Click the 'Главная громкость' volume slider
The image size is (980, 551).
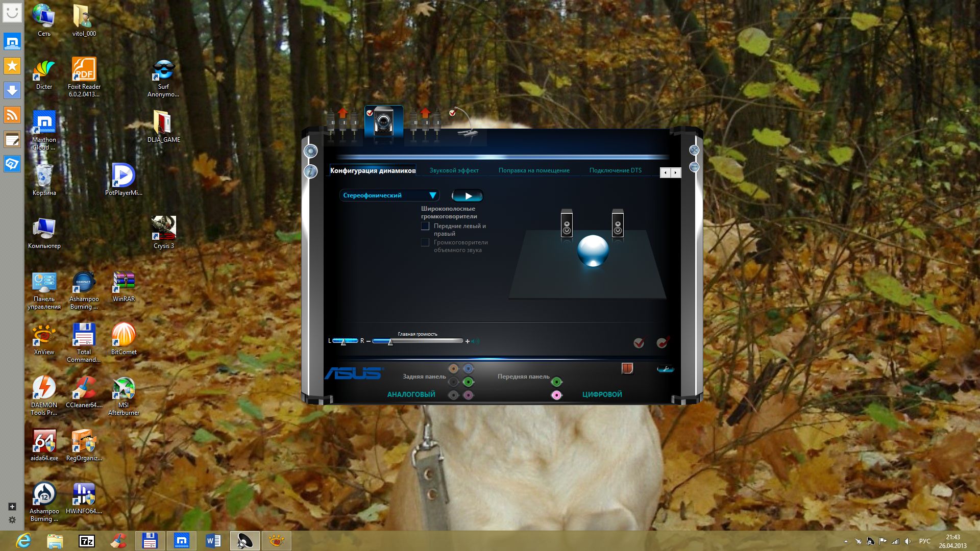418,341
